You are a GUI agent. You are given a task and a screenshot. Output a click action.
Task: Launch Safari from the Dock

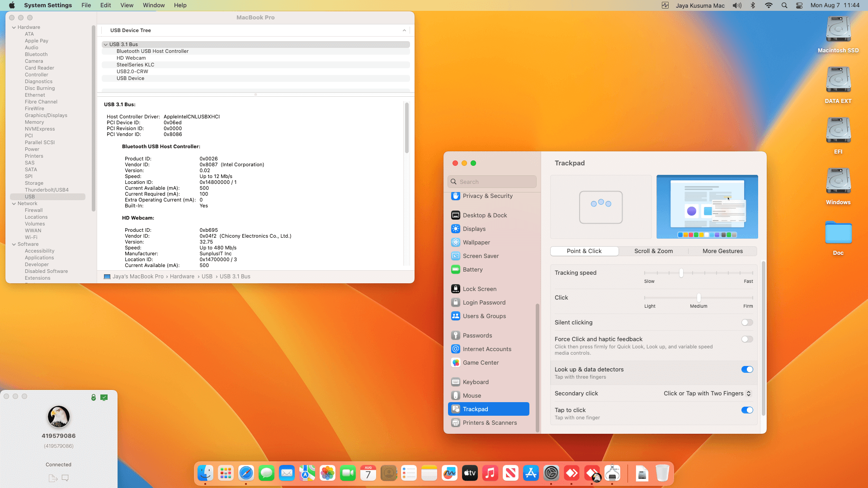click(x=246, y=473)
